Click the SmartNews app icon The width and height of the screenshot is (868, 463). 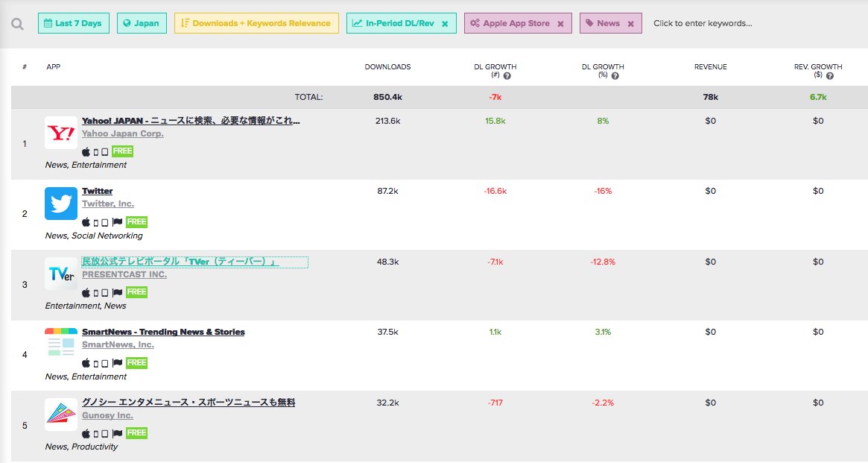point(61,344)
